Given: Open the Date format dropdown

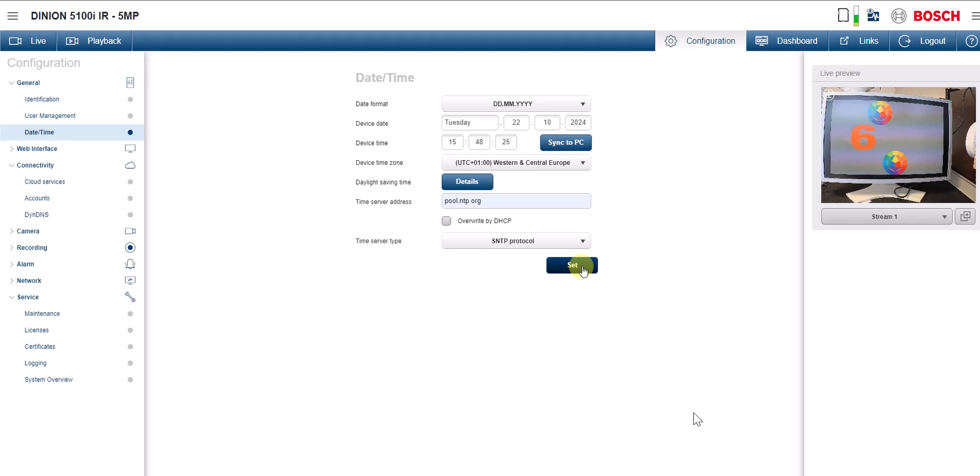Looking at the screenshot, I should (x=516, y=104).
